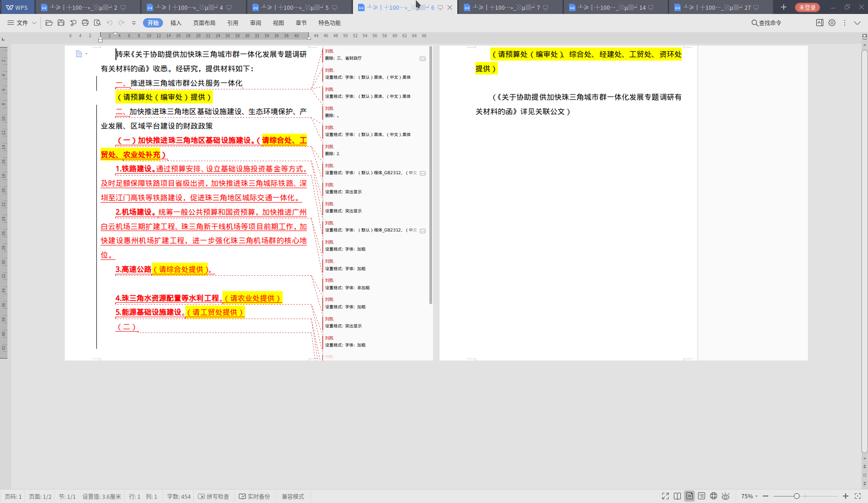Expand quick access toolbar customization arrow
Screen dimensions: 868x503
tap(134, 23)
